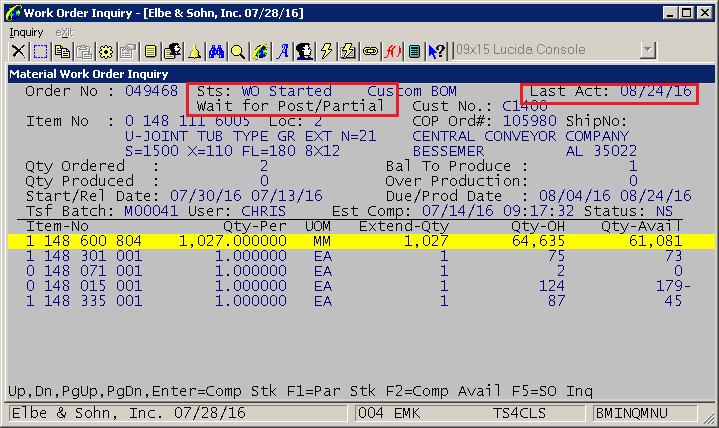This screenshot has width=719, height=428.
Task: Click the blue letter A font icon
Action: click(x=282, y=51)
